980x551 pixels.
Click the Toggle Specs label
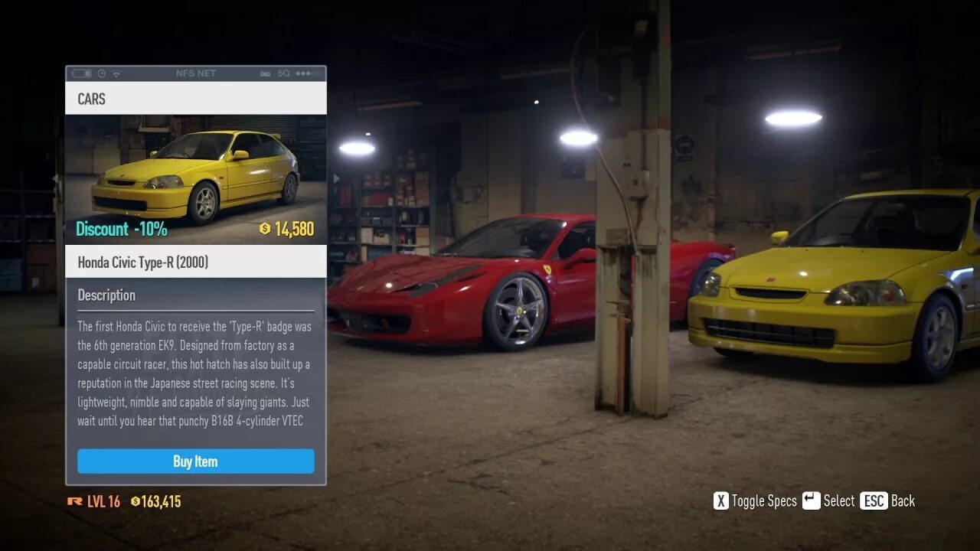tap(764, 501)
